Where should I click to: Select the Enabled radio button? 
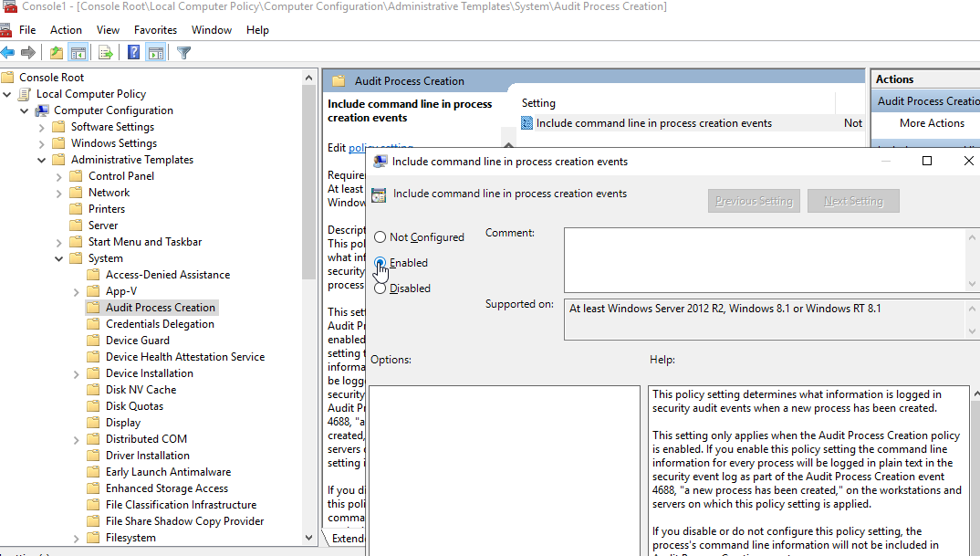tap(381, 263)
